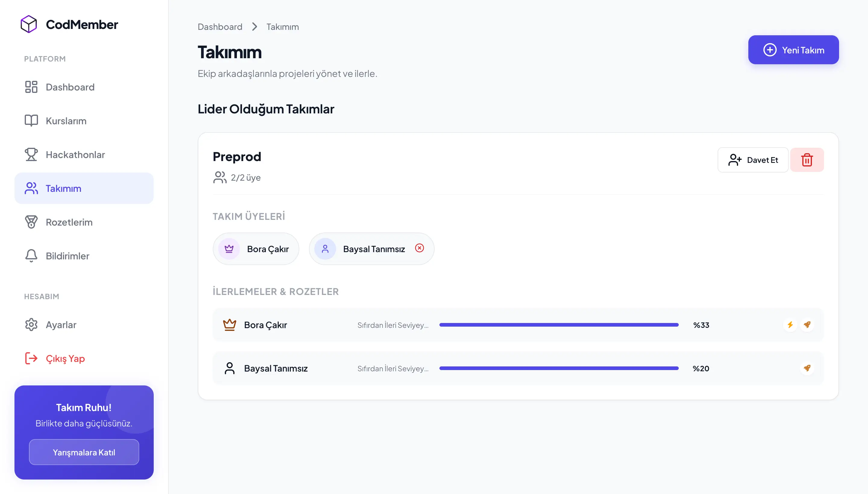Delete the Preprod team with trash icon
868x494 pixels.
click(x=807, y=160)
